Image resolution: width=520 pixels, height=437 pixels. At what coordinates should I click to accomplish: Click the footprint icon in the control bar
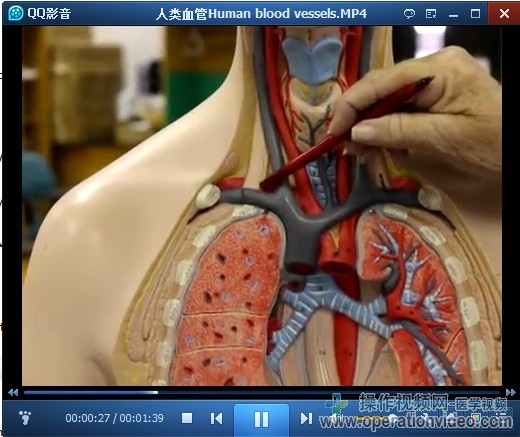[x=25, y=418]
